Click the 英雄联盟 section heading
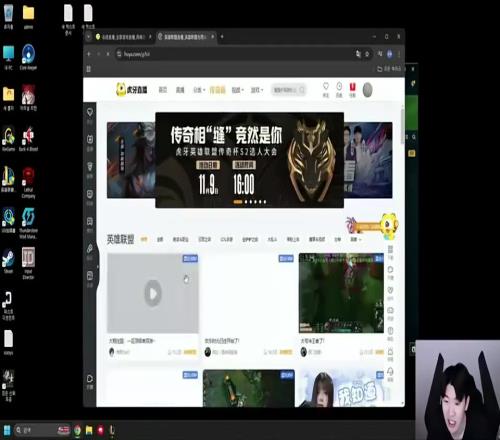500x440 pixels. pyautogui.click(x=120, y=239)
